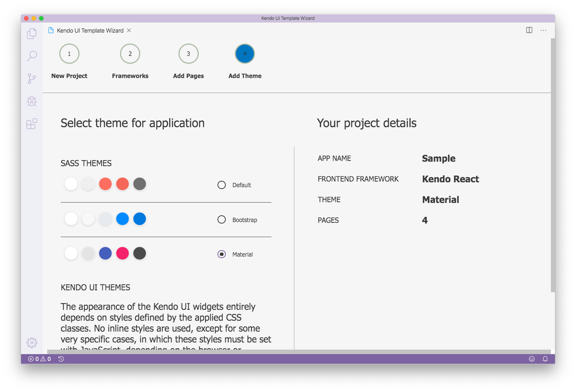Click the 'FRONTEND FRAMEWORK' label
Image resolution: width=576 pixels, height=392 pixels.
(358, 179)
